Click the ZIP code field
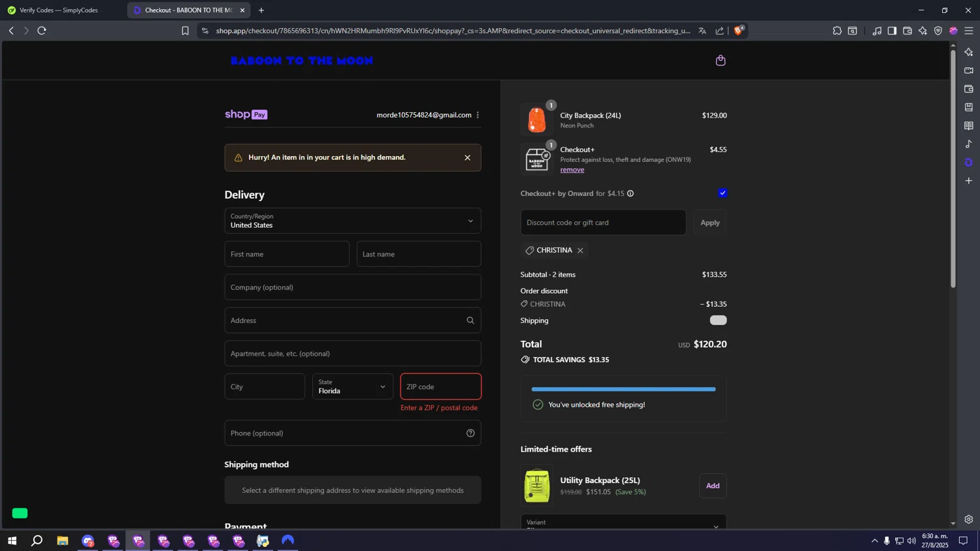This screenshot has height=551, width=980. pos(441,386)
